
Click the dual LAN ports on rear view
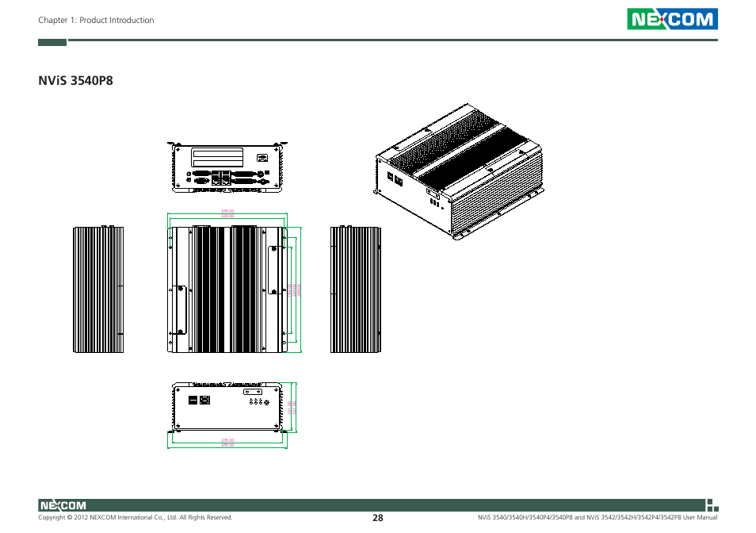[x=221, y=178]
